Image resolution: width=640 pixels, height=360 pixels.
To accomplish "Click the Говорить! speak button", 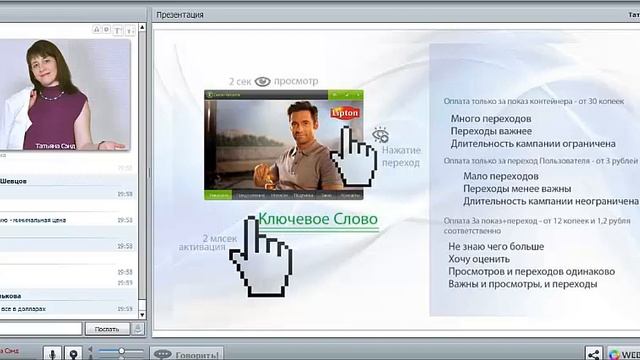I will pyautogui.click(x=187, y=353).
